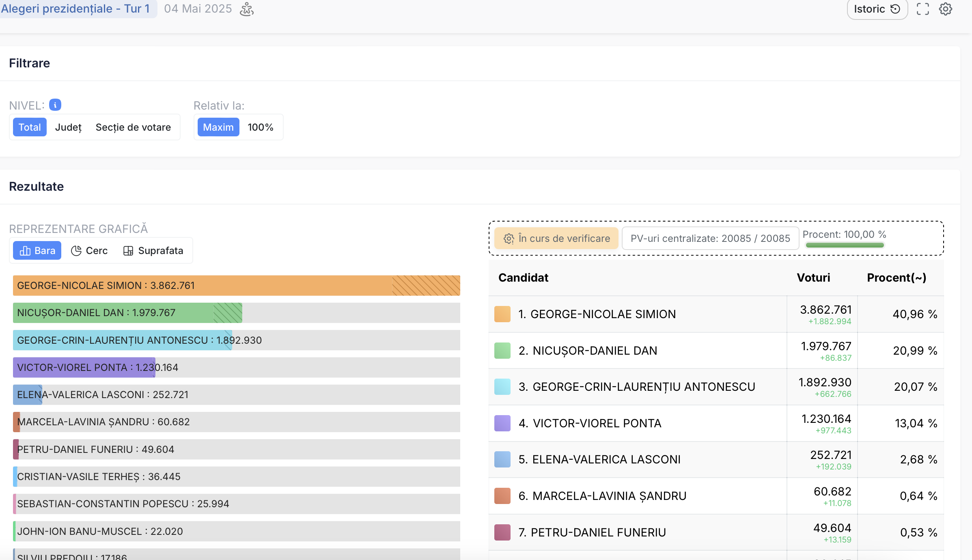
Task: Click the Procent(~) column header
Action: click(897, 278)
